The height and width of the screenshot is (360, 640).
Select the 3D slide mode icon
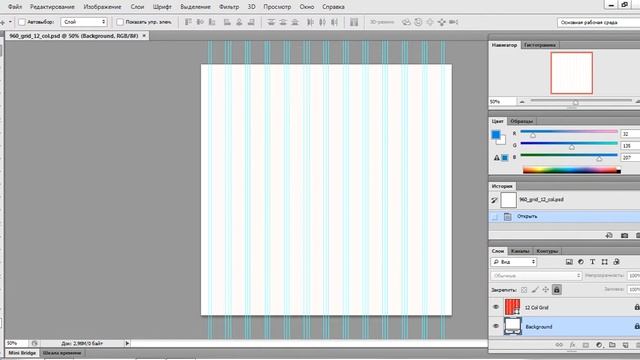click(442, 22)
